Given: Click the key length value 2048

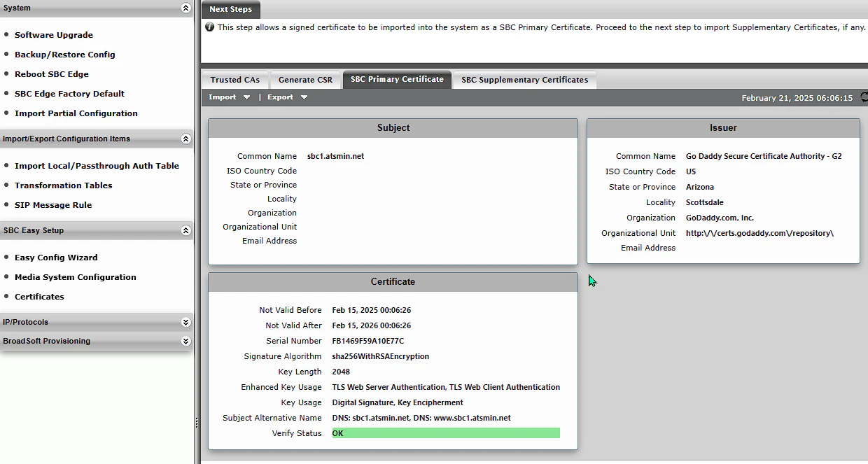Looking at the screenshot, I should [x=341, y=372].
